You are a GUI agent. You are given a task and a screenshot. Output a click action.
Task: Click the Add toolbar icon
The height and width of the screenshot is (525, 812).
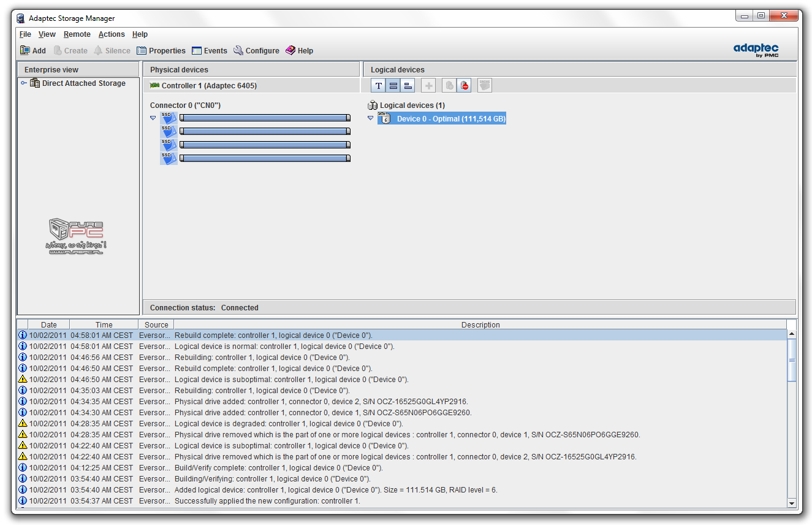pos(25,51)
